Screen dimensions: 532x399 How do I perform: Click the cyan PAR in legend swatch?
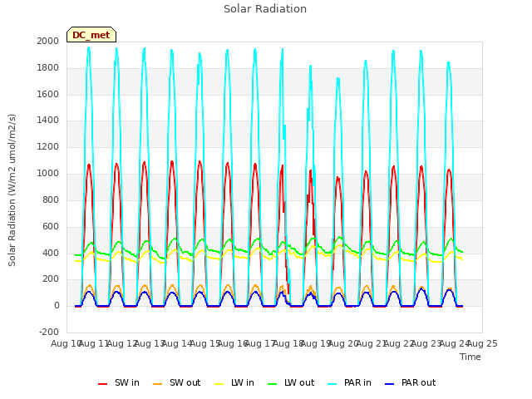pos(332,384)
